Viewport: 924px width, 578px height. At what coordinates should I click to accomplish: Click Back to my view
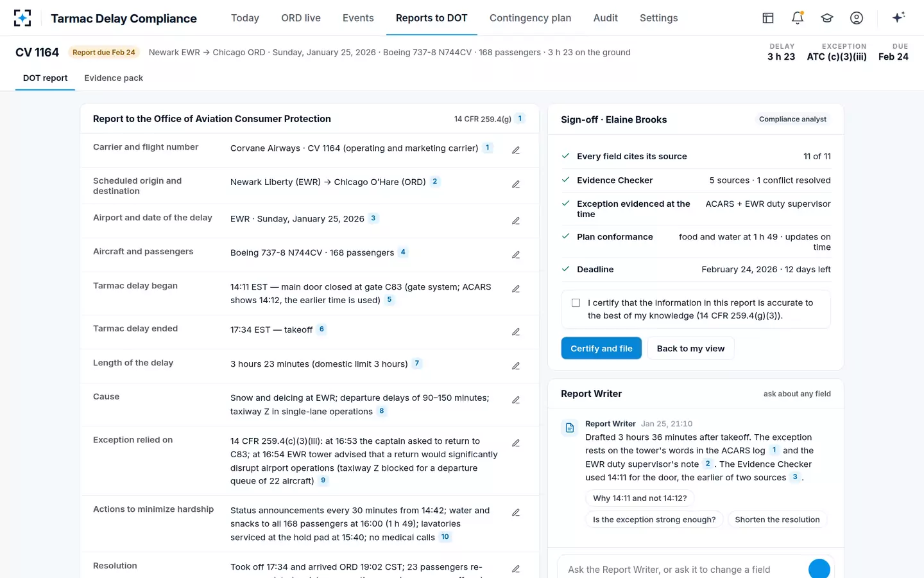(x=690, y=348)
